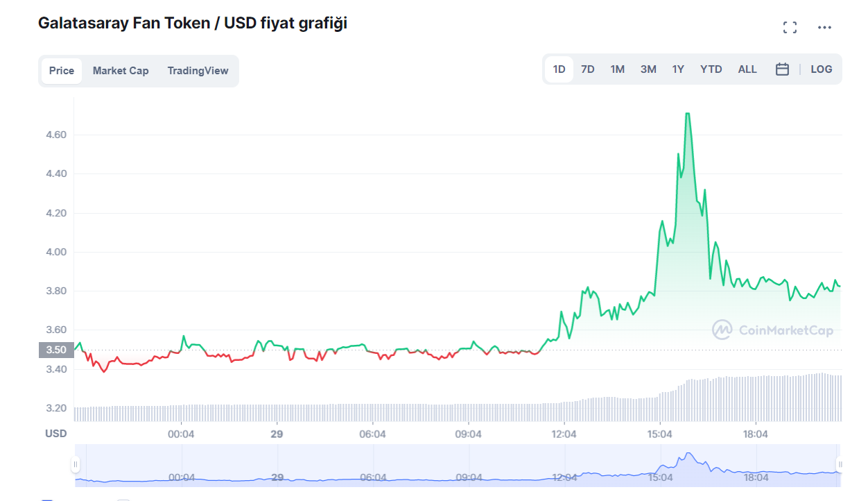Click right handle of range navigator
868x501 pixels.
pyautogui.click(x=840, y=464)
